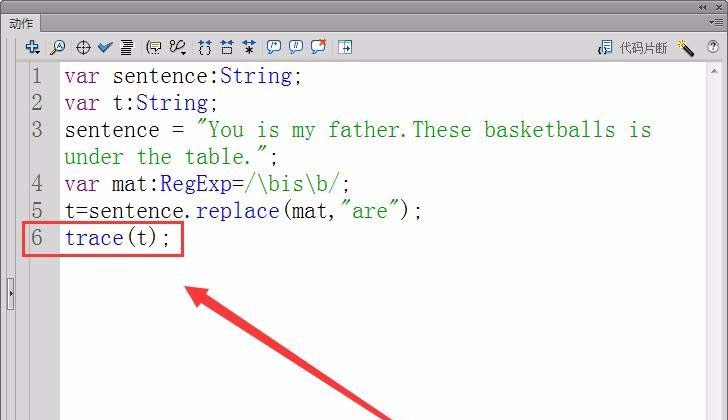This screenshot has height=420, width=728.
Task: Click the scroll up arrow of the editor
Action: (x=714, y=71)
